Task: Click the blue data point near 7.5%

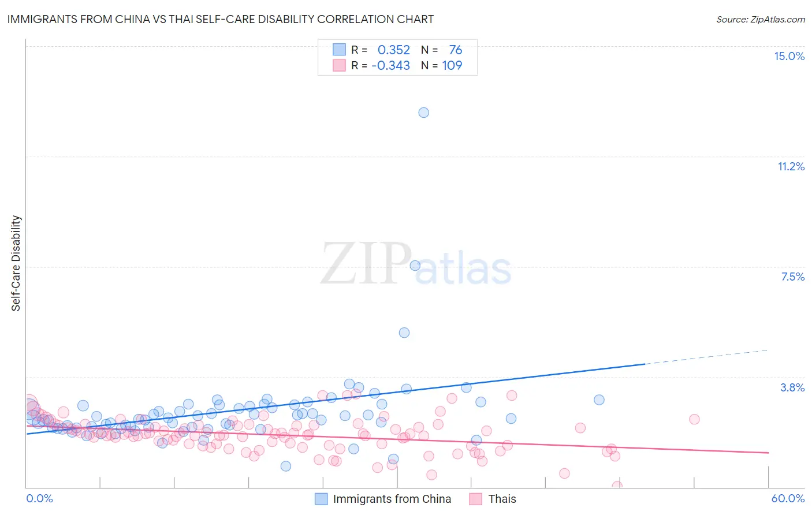Action: (415, 266)
